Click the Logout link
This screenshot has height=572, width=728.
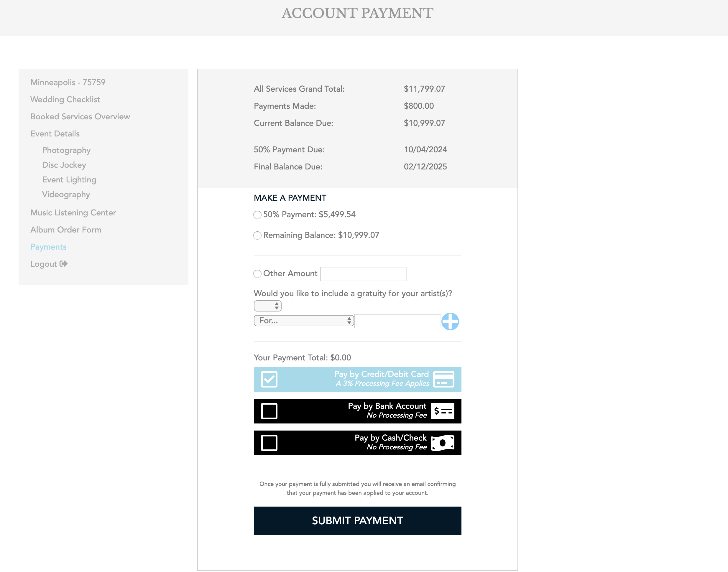[x=49, y=264]
